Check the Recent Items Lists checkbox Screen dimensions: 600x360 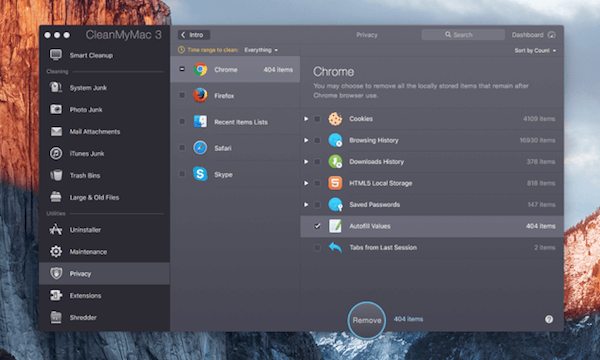(182, 121)
